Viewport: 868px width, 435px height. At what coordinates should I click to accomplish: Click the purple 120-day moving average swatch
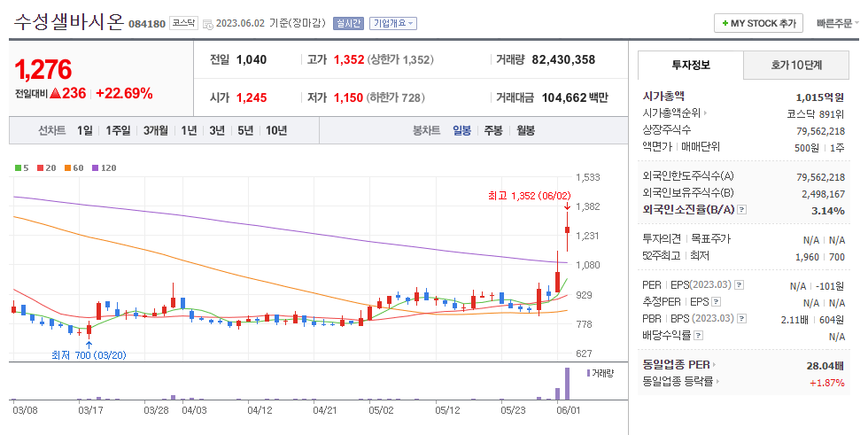[x=95, y=167]
